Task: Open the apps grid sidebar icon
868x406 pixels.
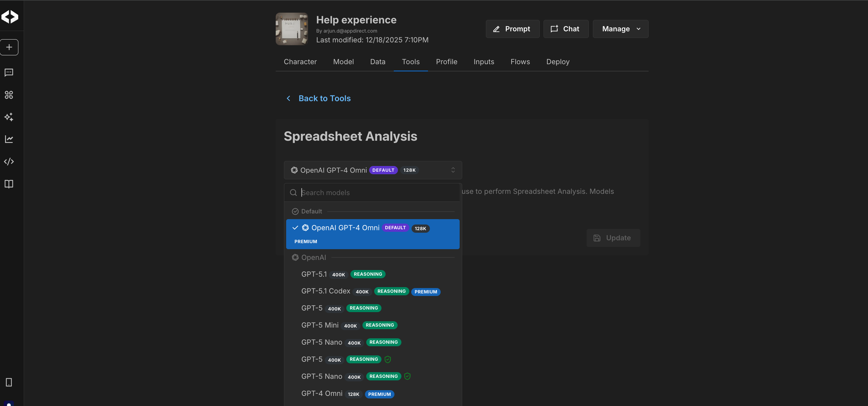Action: (x=9, y=95)
